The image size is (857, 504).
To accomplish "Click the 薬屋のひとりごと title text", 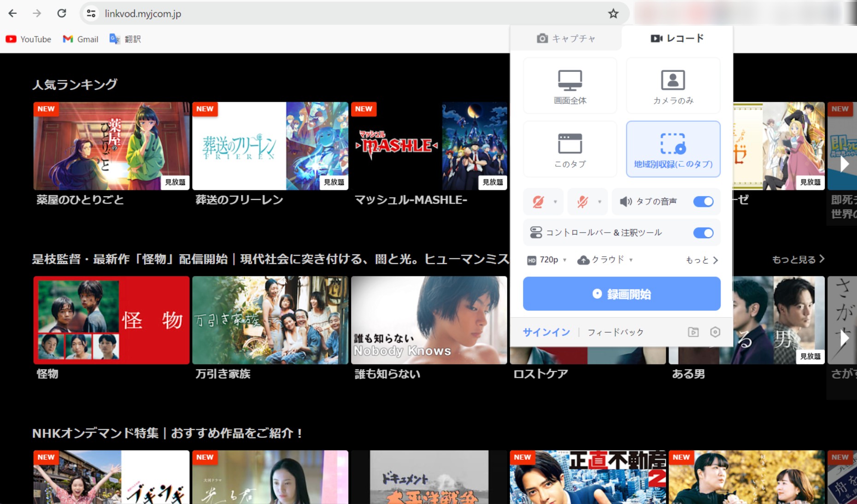I will click(80, 200).
